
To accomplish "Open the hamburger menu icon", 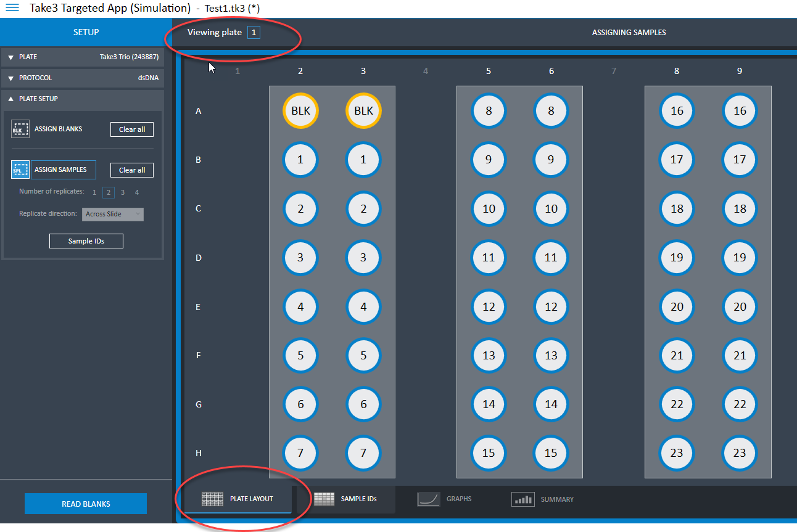I will click(12, 8).
